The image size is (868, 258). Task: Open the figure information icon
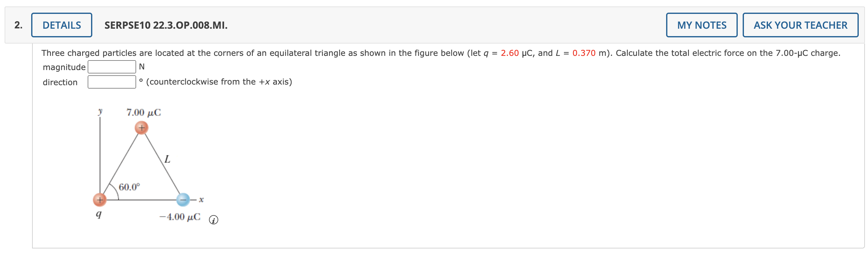pos(214,220)
